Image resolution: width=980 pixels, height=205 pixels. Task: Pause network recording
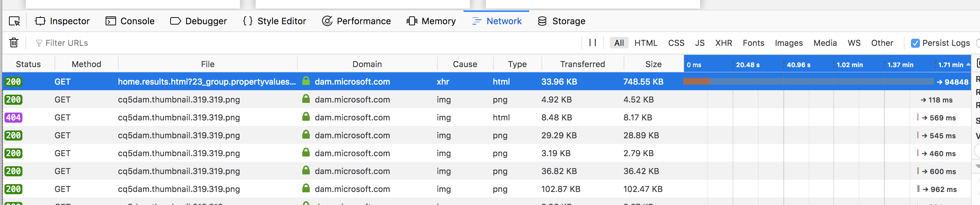point(592,42)
